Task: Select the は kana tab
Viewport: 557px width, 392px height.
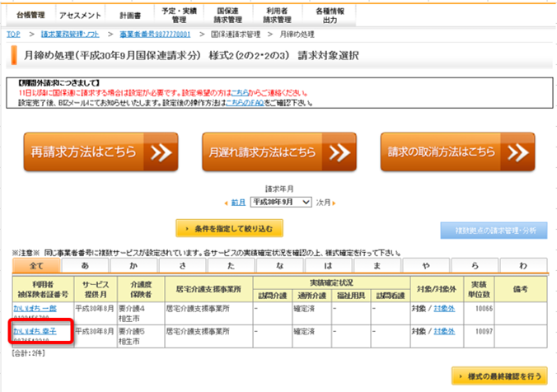Action: click(x=329, y=266)
